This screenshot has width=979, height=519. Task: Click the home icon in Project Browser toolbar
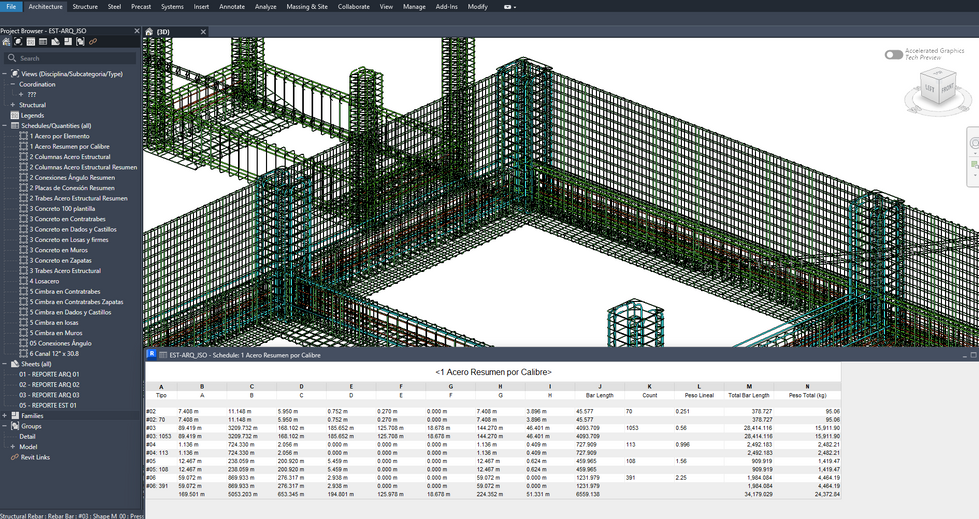coord(6,42)
